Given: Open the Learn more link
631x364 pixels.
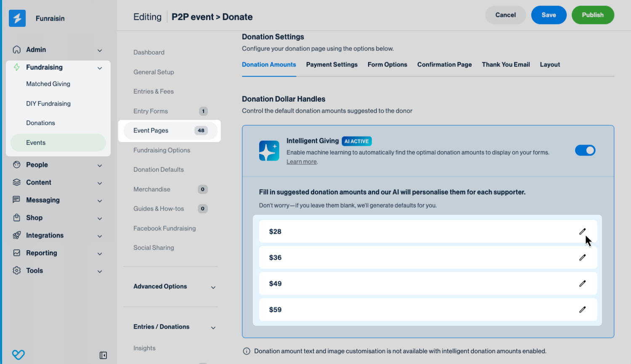Looking at the screenshot, I should tap(302, 162).
